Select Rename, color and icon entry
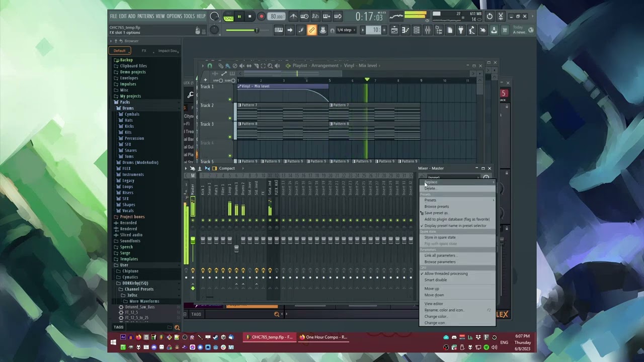 (457, 310)
